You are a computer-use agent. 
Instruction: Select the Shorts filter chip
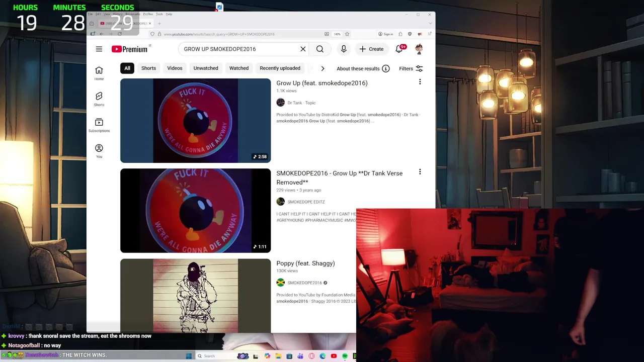148,68
